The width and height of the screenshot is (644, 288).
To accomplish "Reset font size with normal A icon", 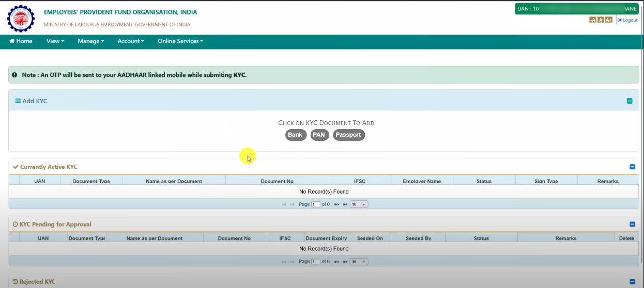I will (x=601, y=20).
